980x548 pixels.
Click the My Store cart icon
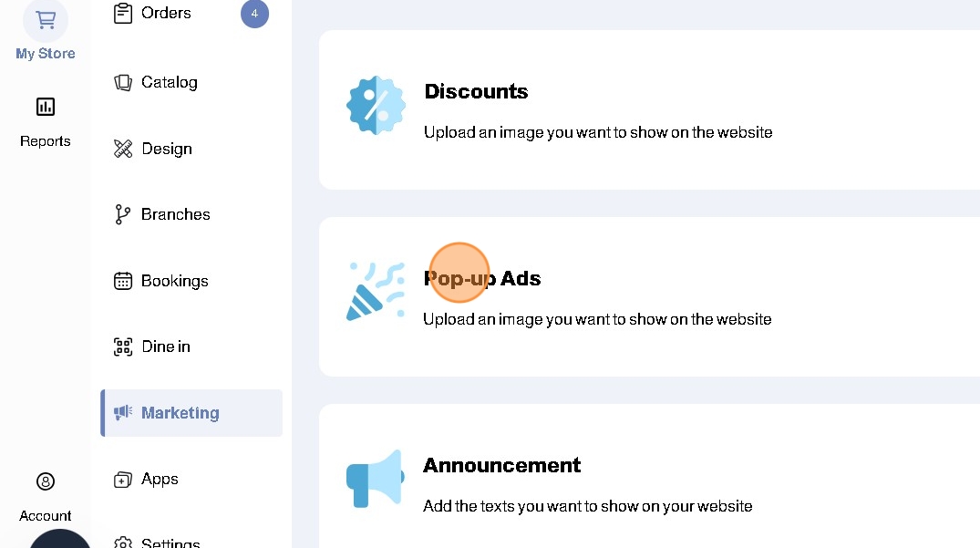45,19
